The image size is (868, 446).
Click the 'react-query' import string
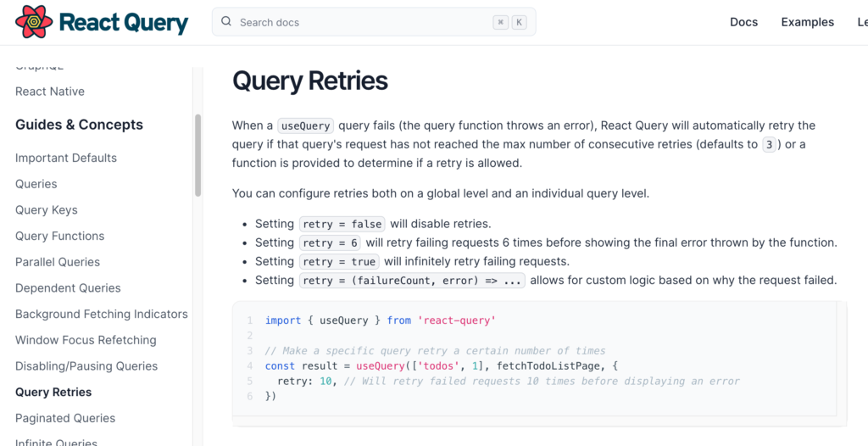pyautogui.click(x=457, y=321)
